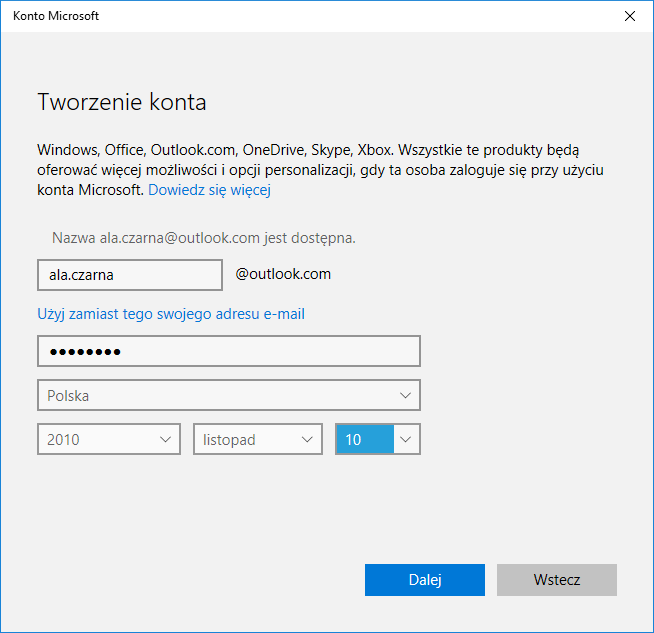Click 'Użyj zamiast tego swojego adresu e-mail'
Screen dimensions: 654x633
[171, 314]
